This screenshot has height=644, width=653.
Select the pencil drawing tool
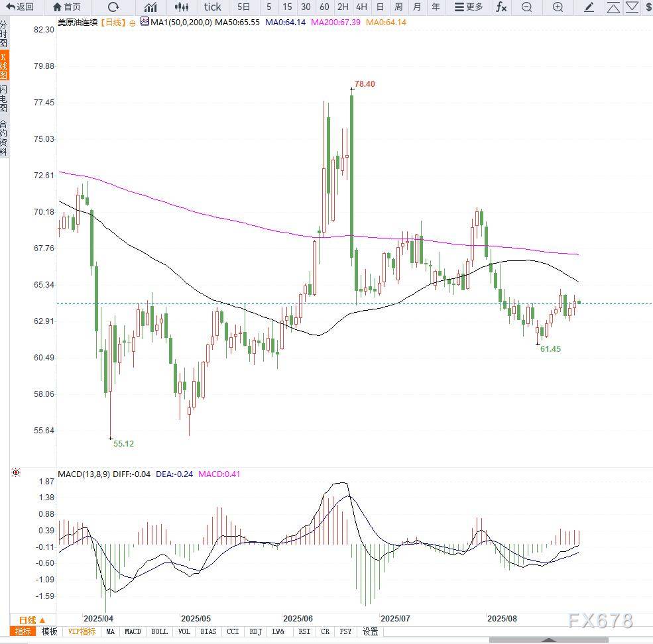(x=589, y=7)
